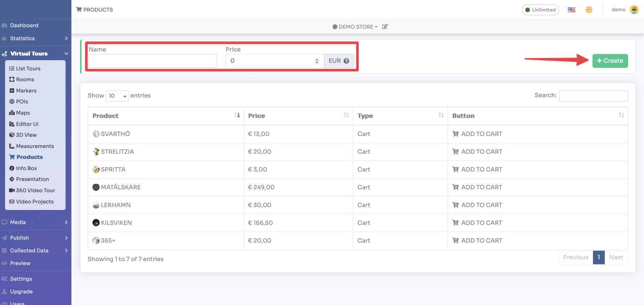Click the SPRITTA product name
644x305 pixels.
click(x=113, y=169)
